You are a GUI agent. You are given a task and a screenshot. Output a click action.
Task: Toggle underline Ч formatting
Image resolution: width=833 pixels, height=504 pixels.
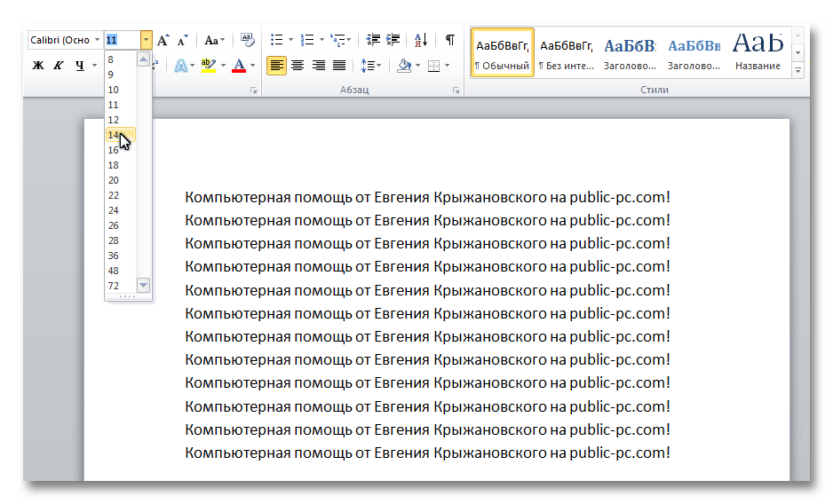(x=80, y=66)
